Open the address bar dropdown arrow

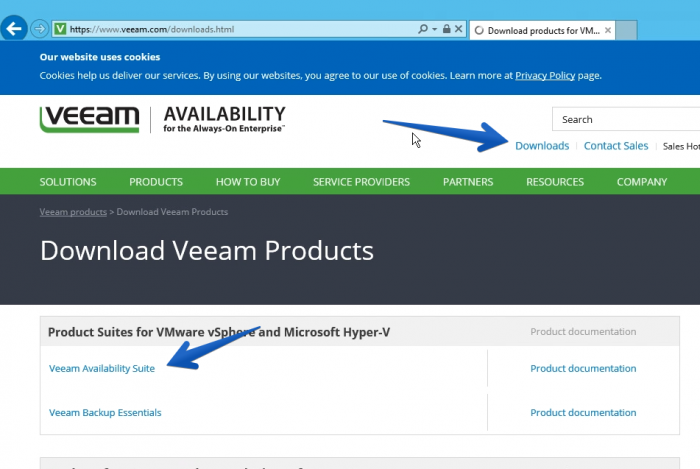(434, 29)
